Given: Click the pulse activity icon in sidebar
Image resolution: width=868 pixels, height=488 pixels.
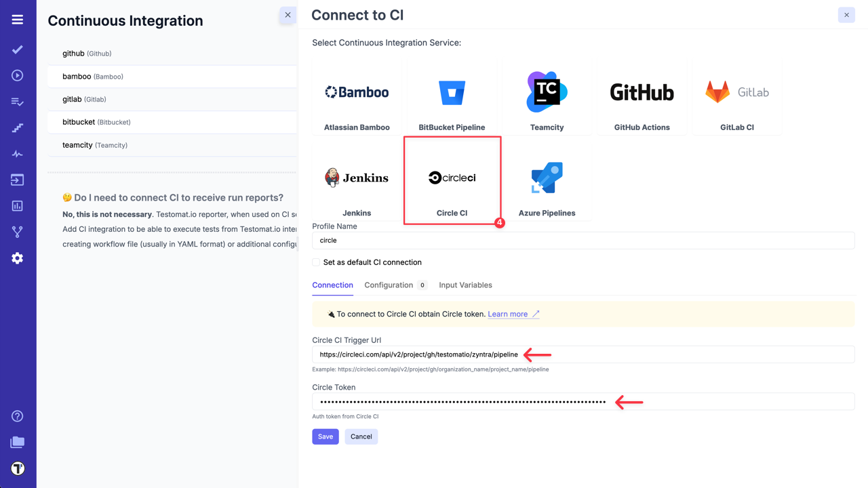Looking at the screenshot, I should (x=18, y=154).
